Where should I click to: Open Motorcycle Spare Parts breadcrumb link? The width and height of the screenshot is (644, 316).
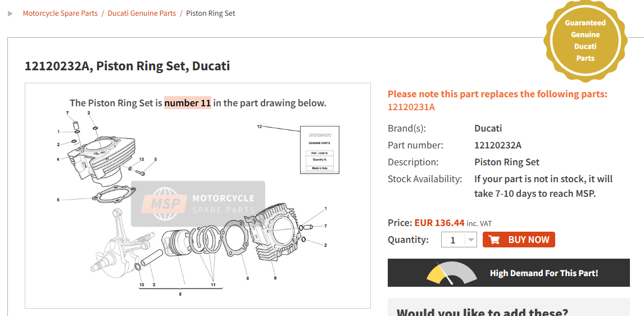pyautogui.click(x=60, y=13)
